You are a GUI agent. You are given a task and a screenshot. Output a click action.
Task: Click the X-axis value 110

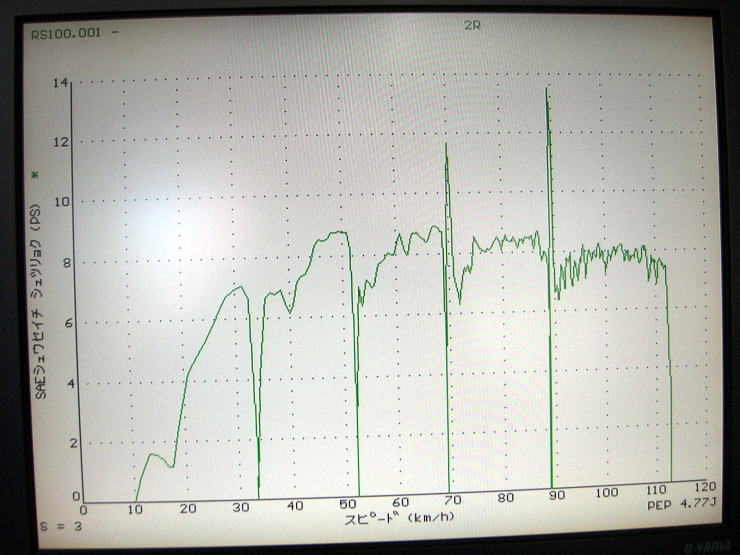(656, 490)
